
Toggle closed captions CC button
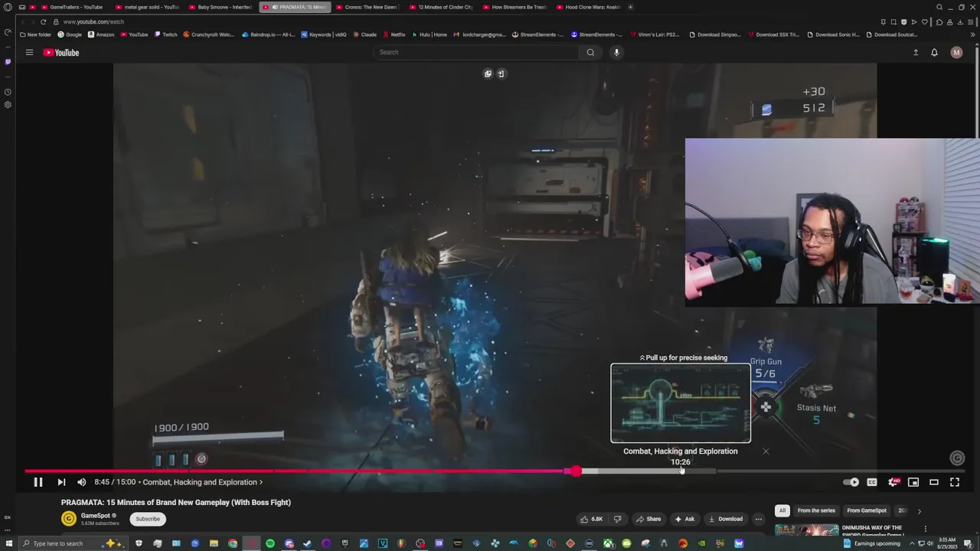pos(872,482)
